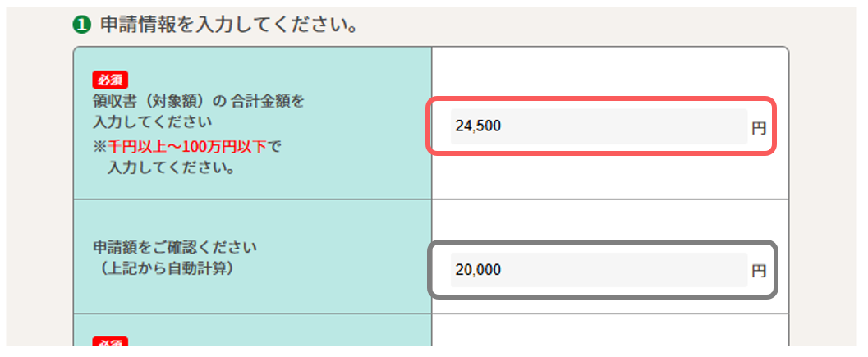Click the 円 unit beside 20,000

point(758,270)
